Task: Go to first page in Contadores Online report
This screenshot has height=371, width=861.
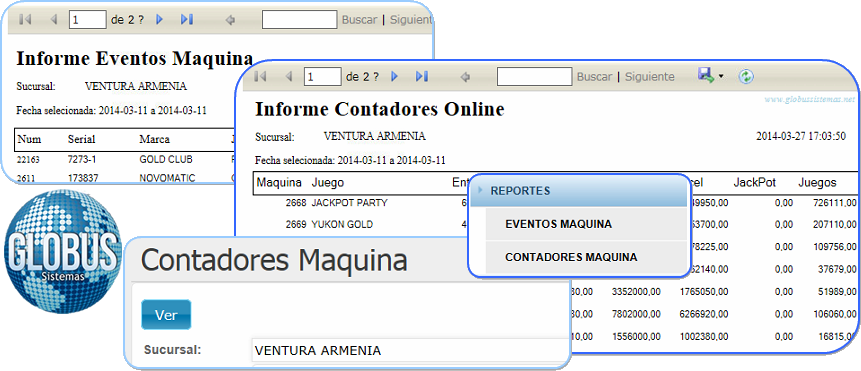Action: [260, 77]
